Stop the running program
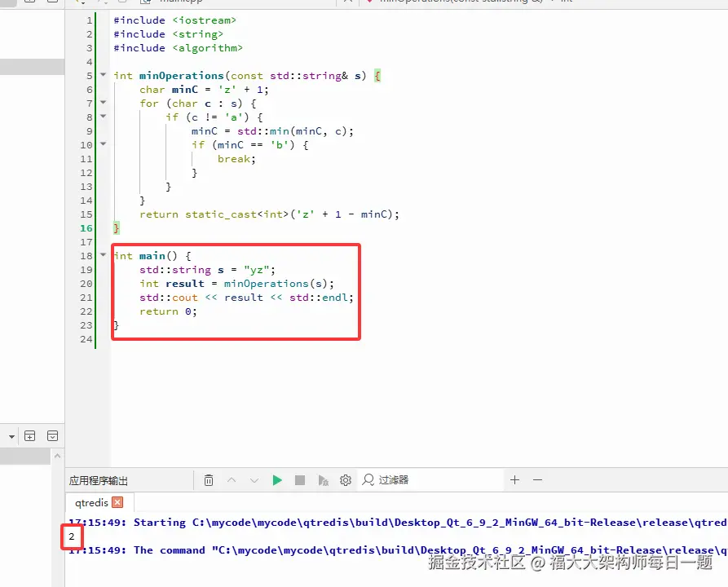Screen dimensions: 728x587 click(x=300, y=479)
